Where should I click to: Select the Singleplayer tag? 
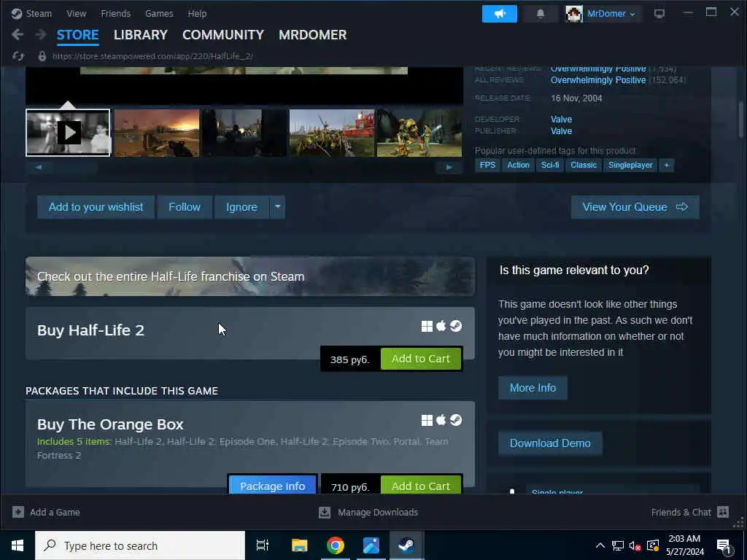(x=630, y=166)
